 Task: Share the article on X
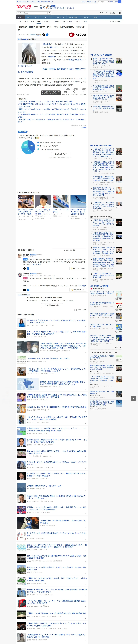point(44,35)
